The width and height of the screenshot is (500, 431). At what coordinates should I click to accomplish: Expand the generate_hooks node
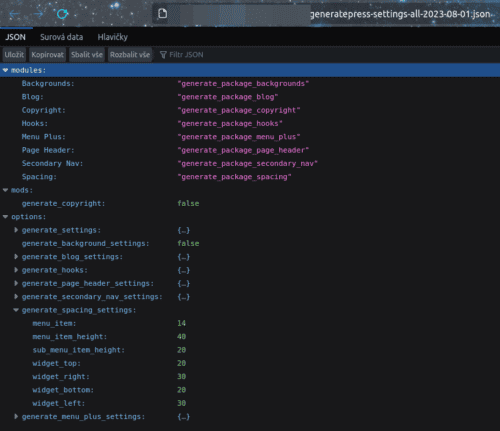(x=16, y=270)
